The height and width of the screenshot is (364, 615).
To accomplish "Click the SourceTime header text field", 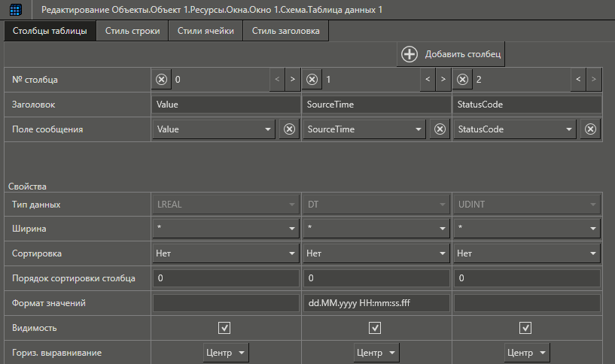I will pos(376,105).
